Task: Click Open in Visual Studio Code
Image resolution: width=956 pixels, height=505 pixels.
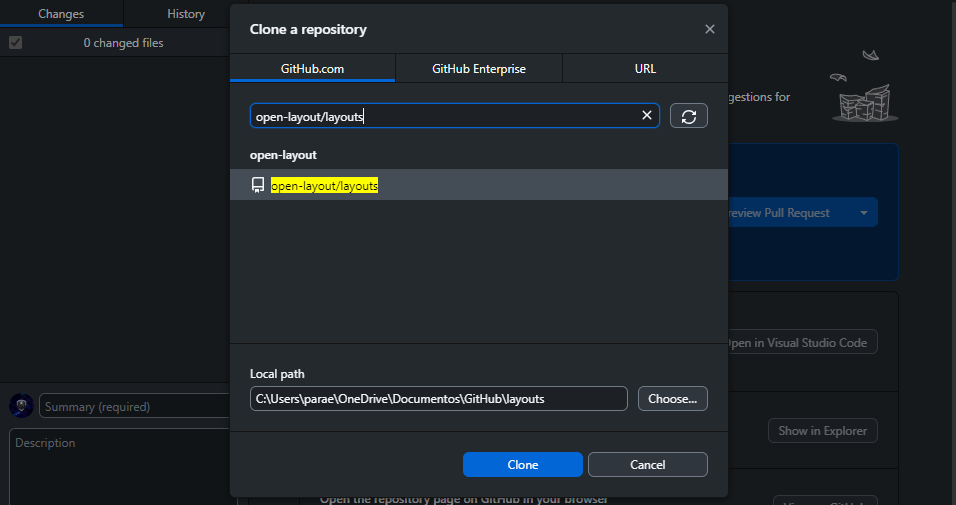Action: point(802,342)
